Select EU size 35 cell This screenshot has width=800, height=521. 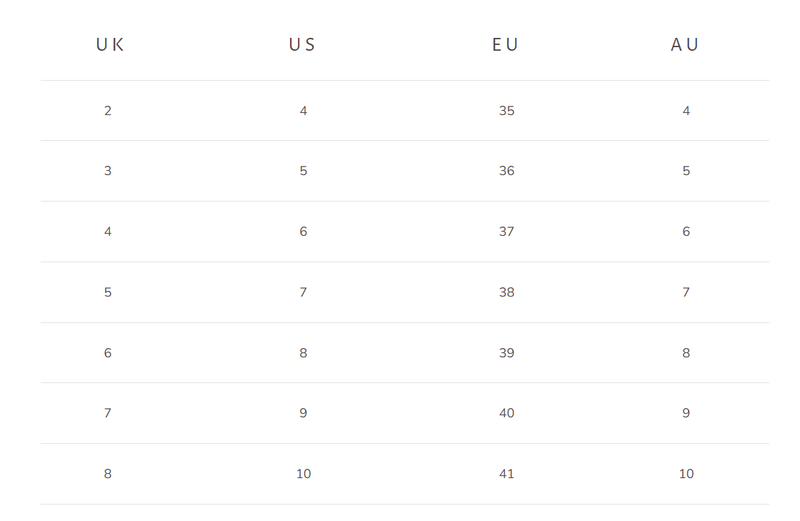pyautogui.click(x=506, y=111)
